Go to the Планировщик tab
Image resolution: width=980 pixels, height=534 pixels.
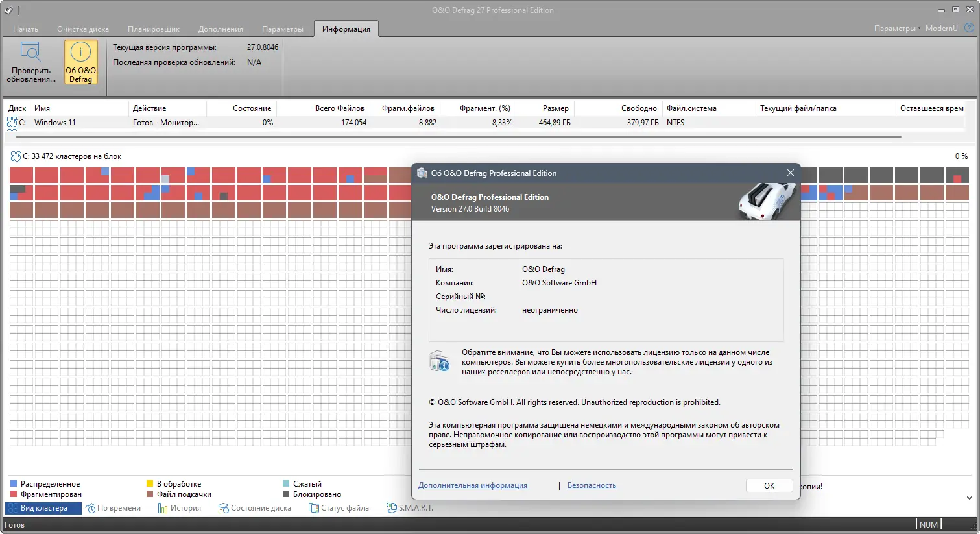[154, 29]
